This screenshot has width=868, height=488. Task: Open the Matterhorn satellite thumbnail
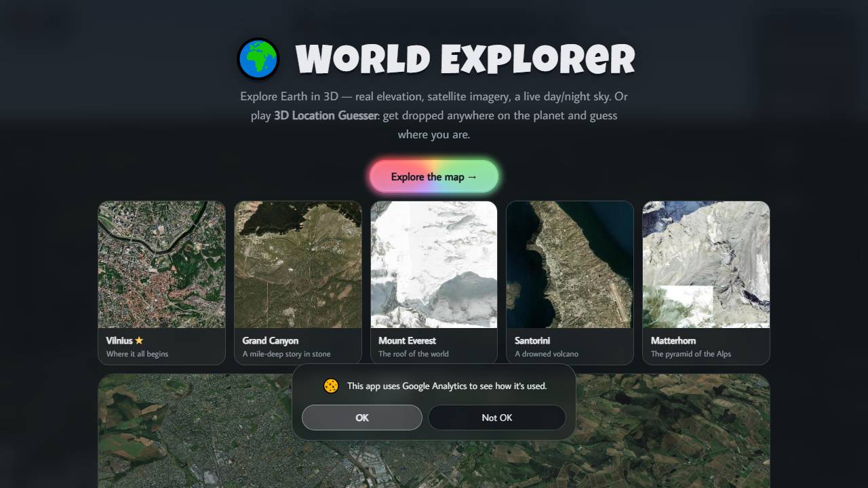(706, 264)
